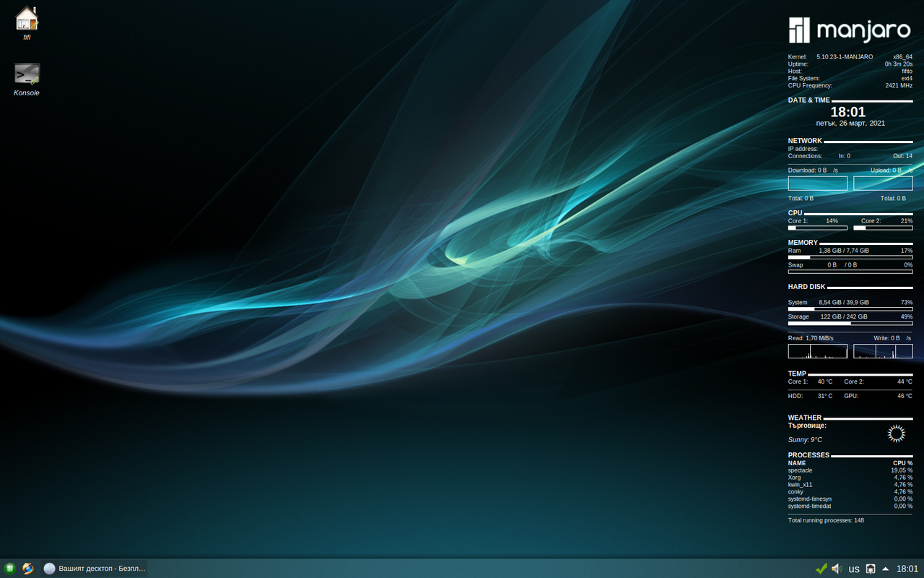This screenshot has height=578, width=924.
Task: Open the Manjaro application launcher menu
Action: point(10,569)
